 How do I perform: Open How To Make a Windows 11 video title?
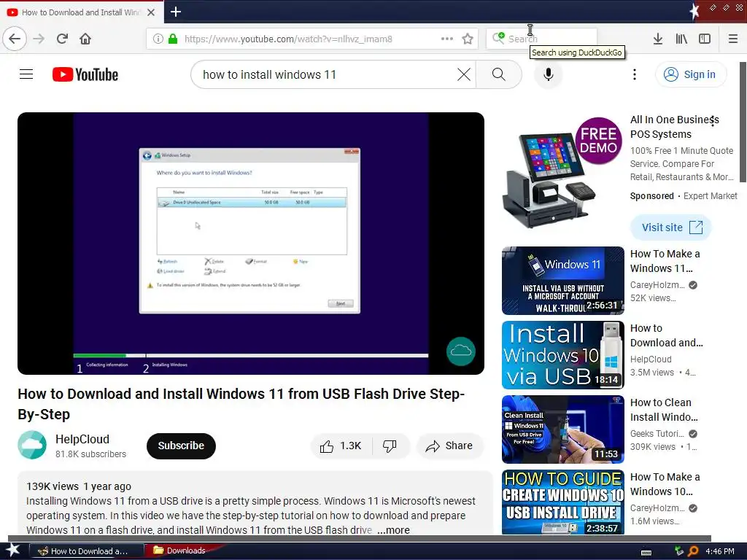coord(665,261)
